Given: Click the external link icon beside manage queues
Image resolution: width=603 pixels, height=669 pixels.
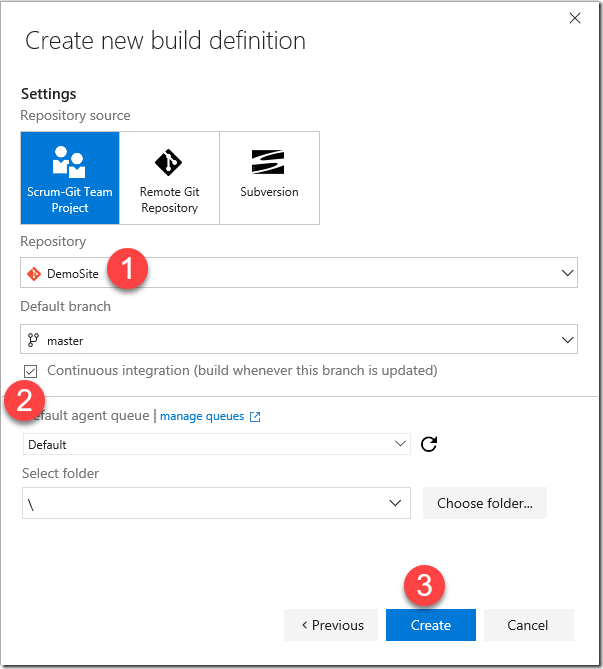Looking at the screenshot, I should 255,417.
